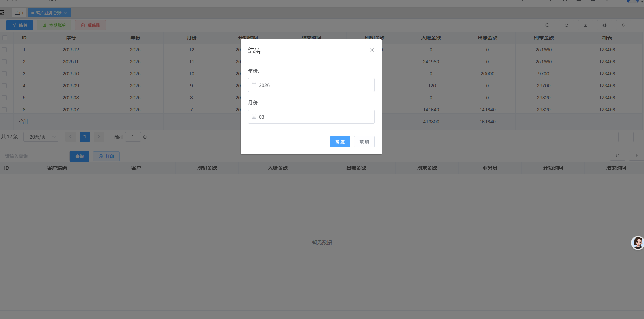This screenshot has width=644, height=319.
Task: Collapse sidebar using the menu fold icon
Action: click(2, 13)
